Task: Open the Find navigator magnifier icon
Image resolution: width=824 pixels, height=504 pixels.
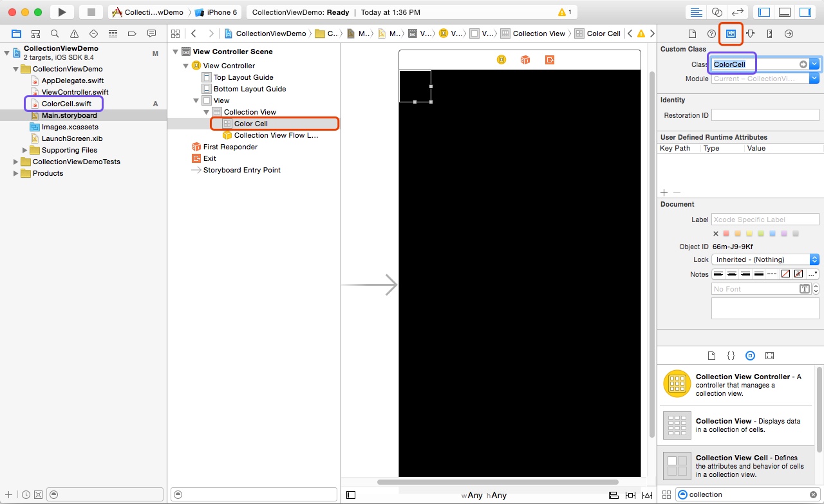Action: 55,33
